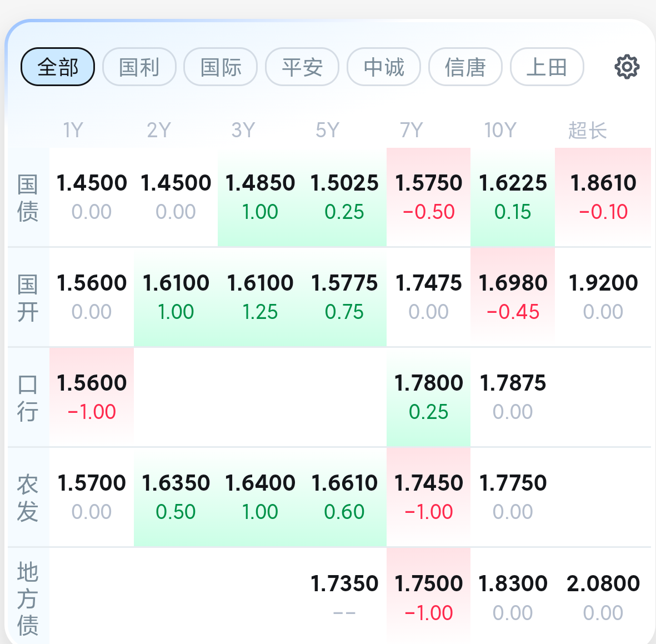
Task: Switch to the 国际 tab
Action: (220, 67)
